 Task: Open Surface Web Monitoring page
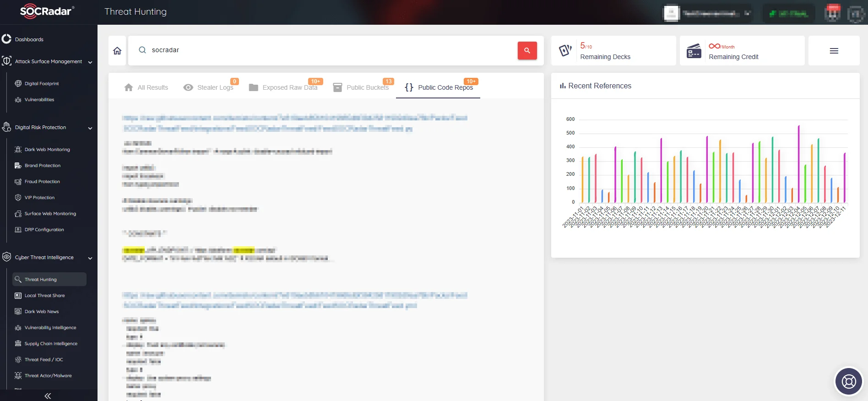[50, 214]
